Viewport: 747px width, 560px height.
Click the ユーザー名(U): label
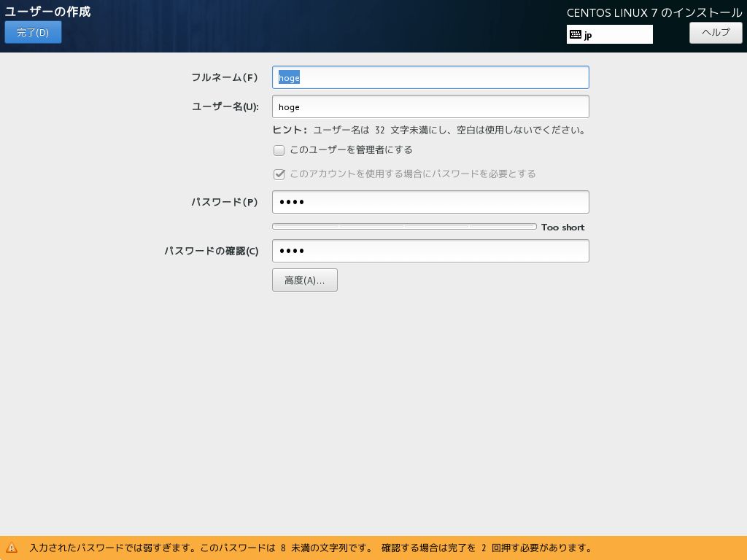coord(225,106)
